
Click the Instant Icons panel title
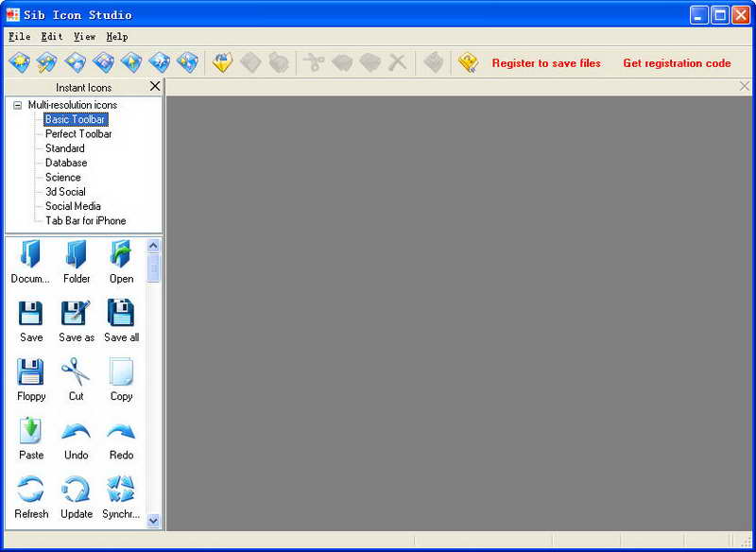pos(83,88)
